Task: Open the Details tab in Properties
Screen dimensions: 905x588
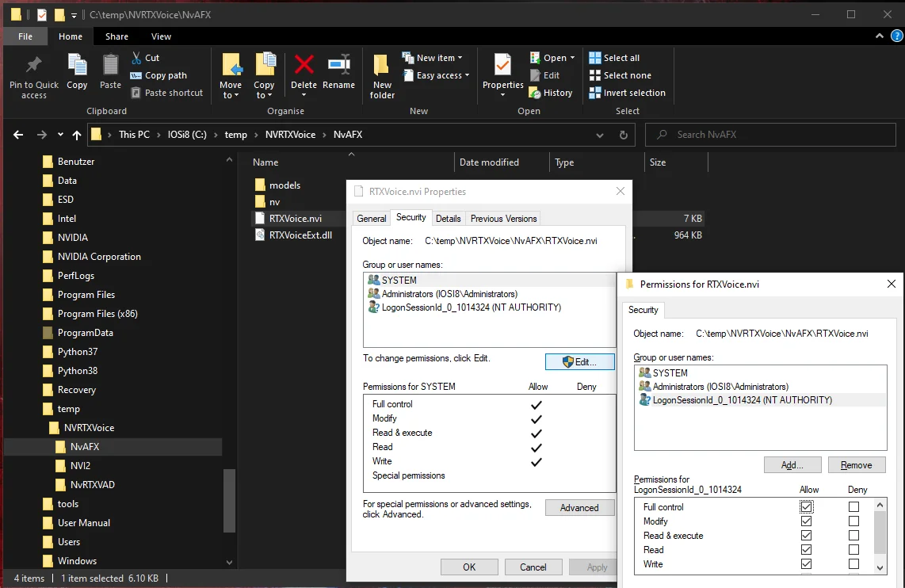Action: (x=448, y=219)
